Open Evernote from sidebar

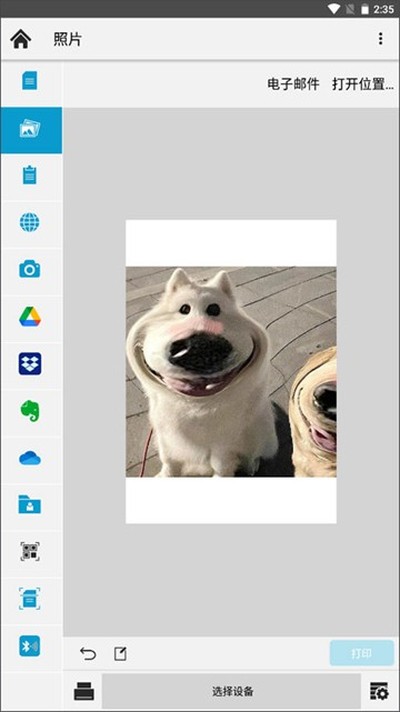click(30, 411)
